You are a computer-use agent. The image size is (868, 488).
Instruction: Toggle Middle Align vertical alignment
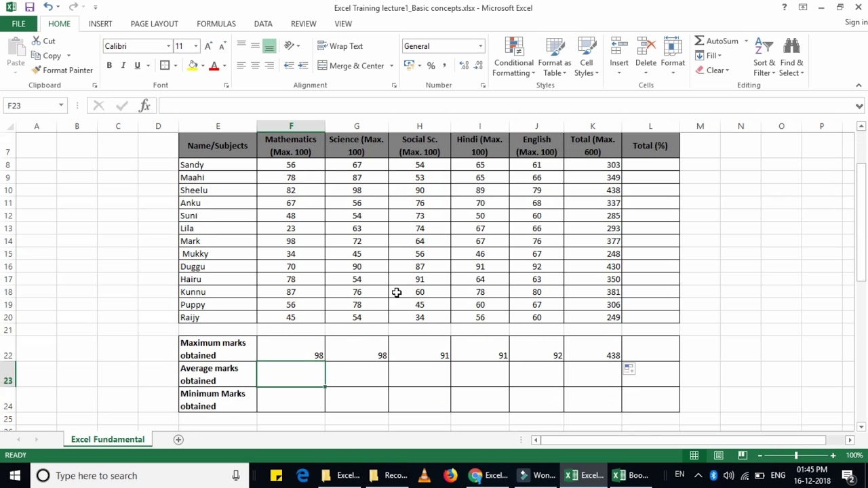click(x=255, y=46)
